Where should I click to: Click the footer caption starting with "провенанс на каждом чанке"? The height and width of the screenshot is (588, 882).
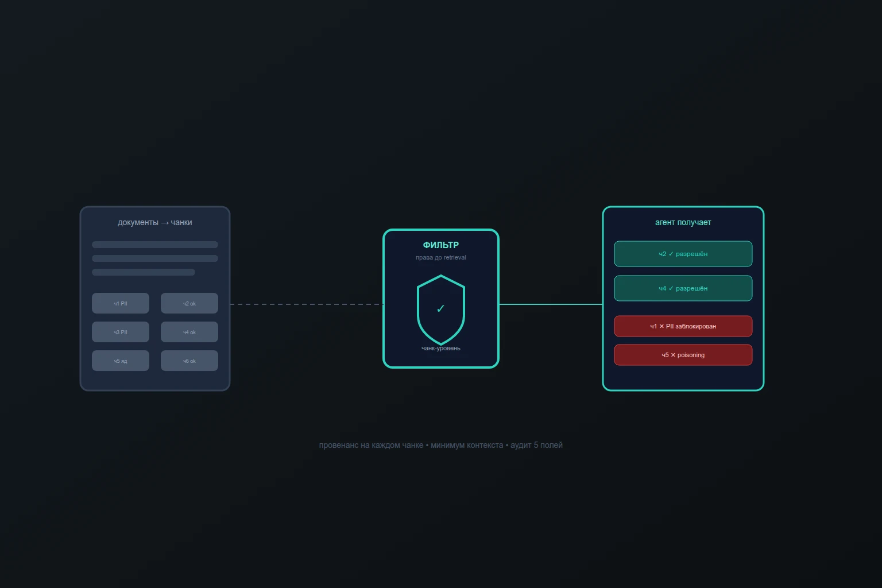click(x=441, y=445)
